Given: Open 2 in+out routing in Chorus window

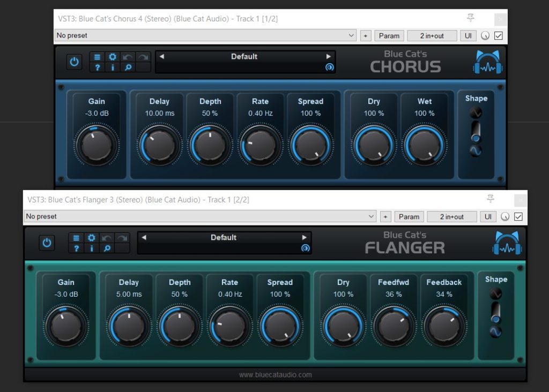Looking at the screenshot, I should point(432,36).
